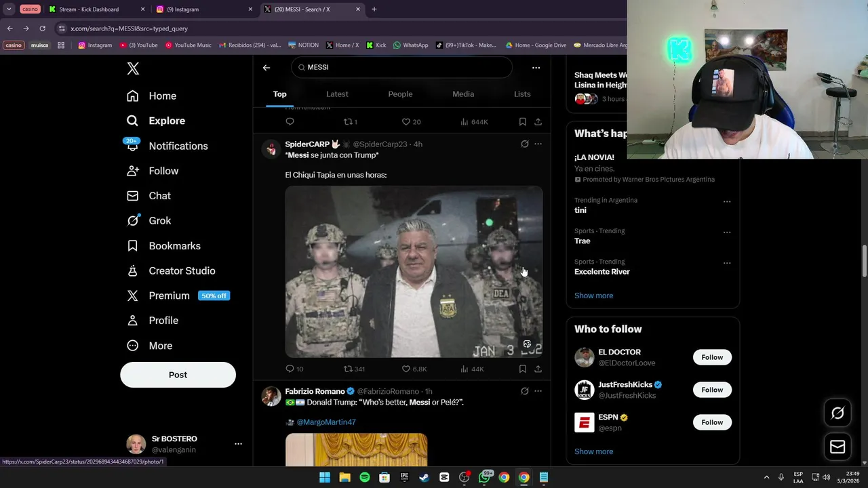The width and height of the screenshot is (868, 488).
Task: Open Steam from the taskbar
Action: tap(424, 477)
